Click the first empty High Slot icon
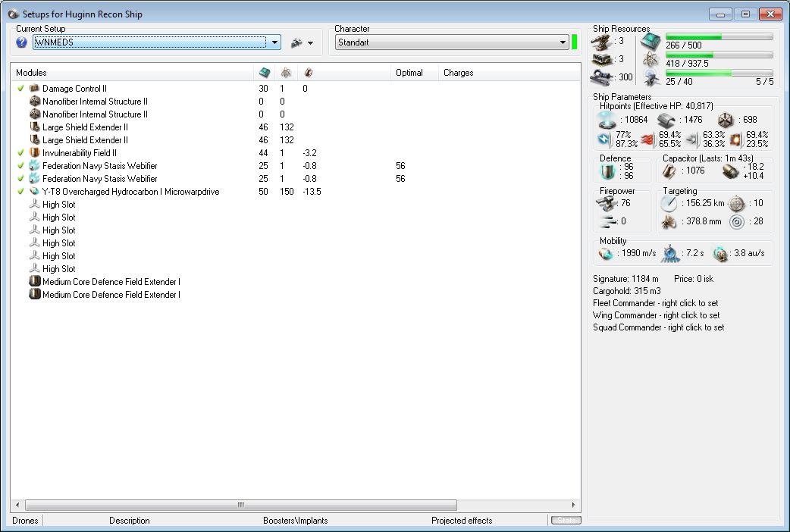 click(35, 204)
